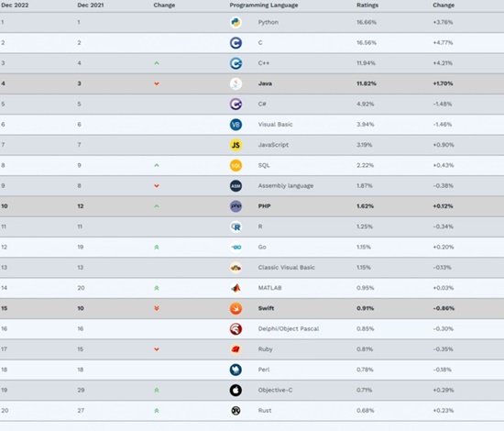Image resolution: width=504 pixels, height=431 pixels.
Task: Click the Rust gear logo
Action: tap(236, 411)
